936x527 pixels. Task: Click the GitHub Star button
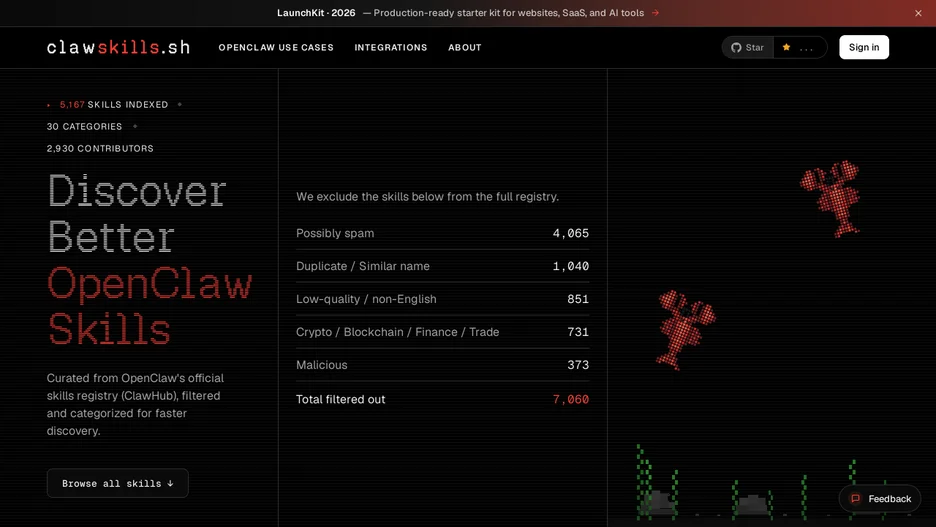pyautogui.click(x=748, y=47)
